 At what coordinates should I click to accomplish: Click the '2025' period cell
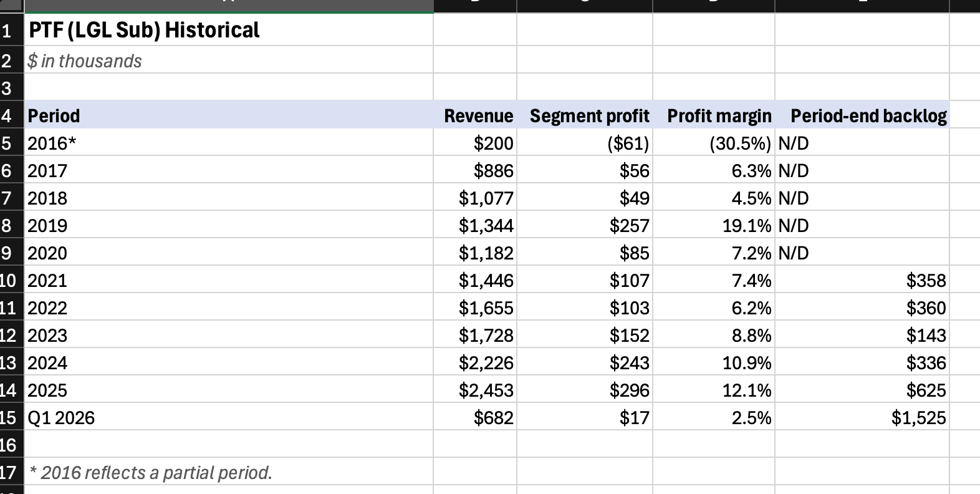coord(229,390)
